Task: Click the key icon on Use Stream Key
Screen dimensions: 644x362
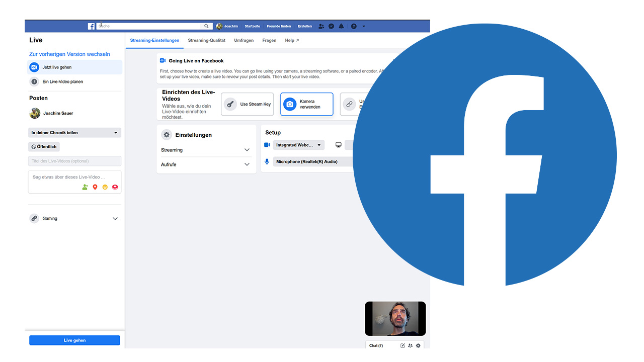Action: click(230, 104)
